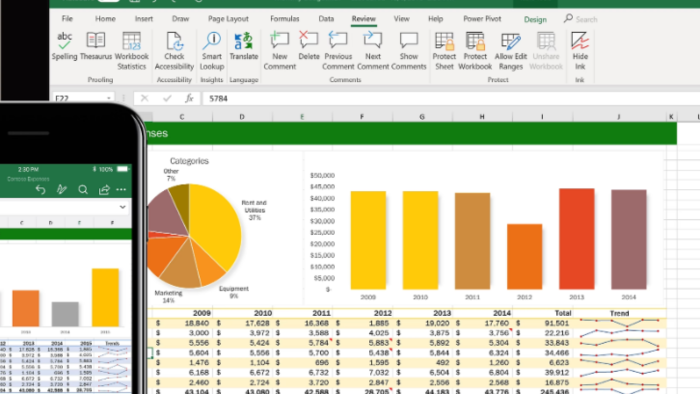Expand the phone formula bar chevron
The height and width of the screenshot is (394, 700).
point(122,207)
